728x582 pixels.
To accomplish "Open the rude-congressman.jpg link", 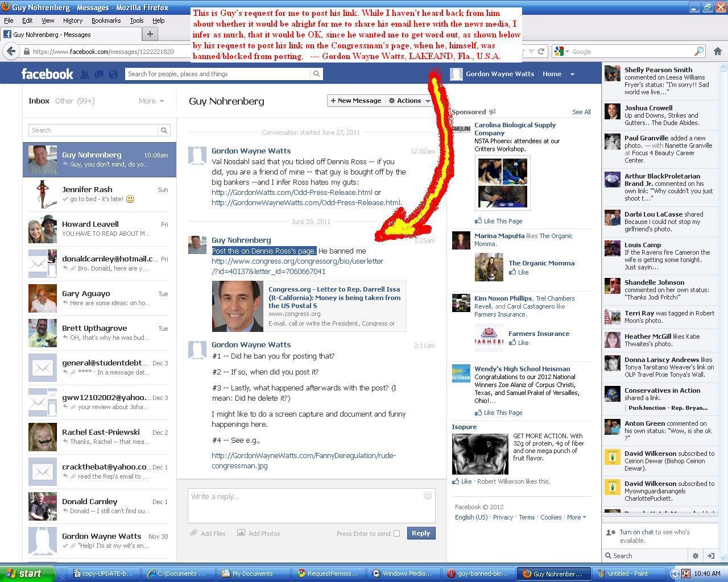I will 304,460.
